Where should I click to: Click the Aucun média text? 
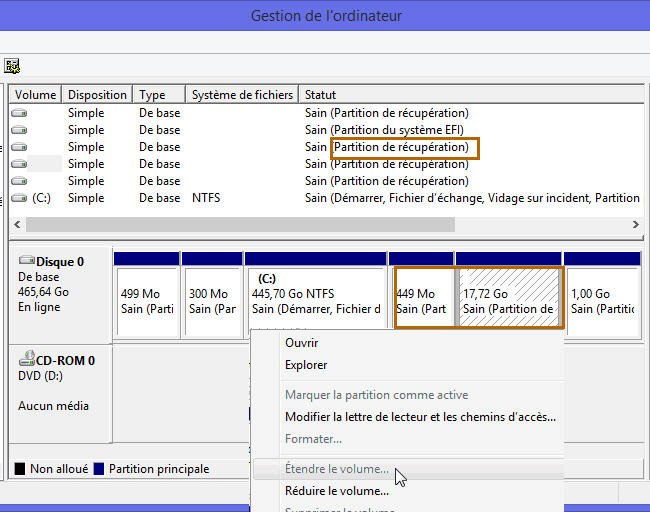[x=53, y=406]
